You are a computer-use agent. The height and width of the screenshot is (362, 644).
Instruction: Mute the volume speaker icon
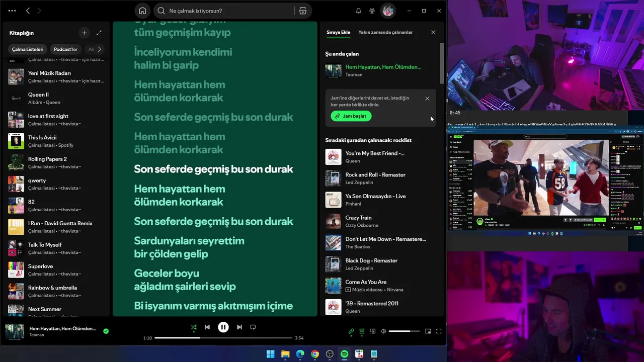point(383,331)
